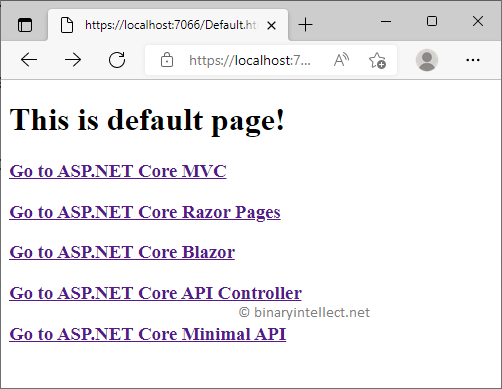502x389 pixels.
Task: Activate Read Aloud icon in address bar
Action: [x=341, y=60]
